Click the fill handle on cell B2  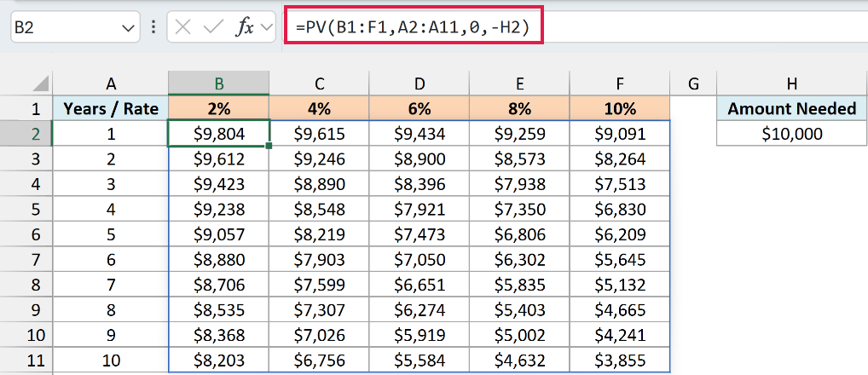pos(269,146)
